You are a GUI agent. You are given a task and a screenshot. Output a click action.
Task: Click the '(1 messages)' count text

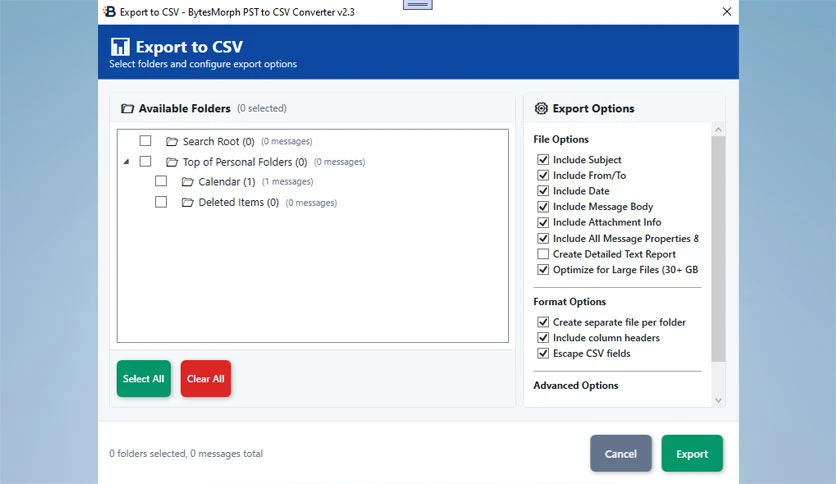point(287,182)
